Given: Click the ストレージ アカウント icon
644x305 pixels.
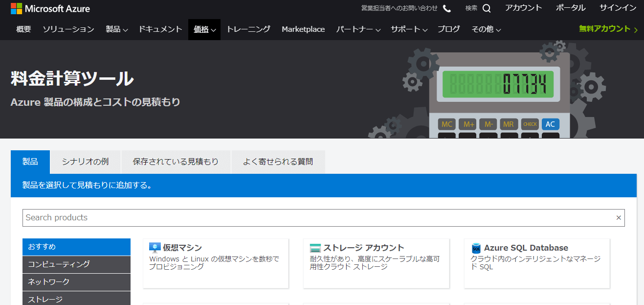Looking at the screenshot, I should pos(315,248).
